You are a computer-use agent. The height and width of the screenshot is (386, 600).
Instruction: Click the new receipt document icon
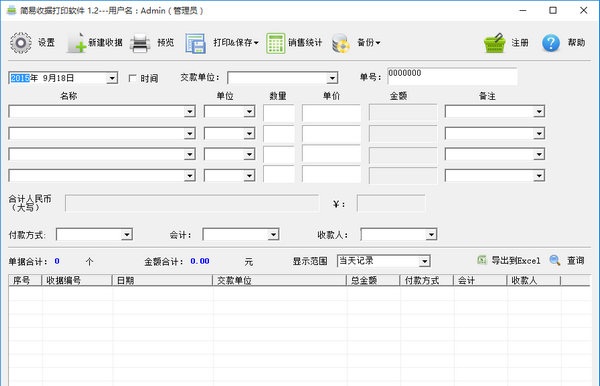click(77, 42)
